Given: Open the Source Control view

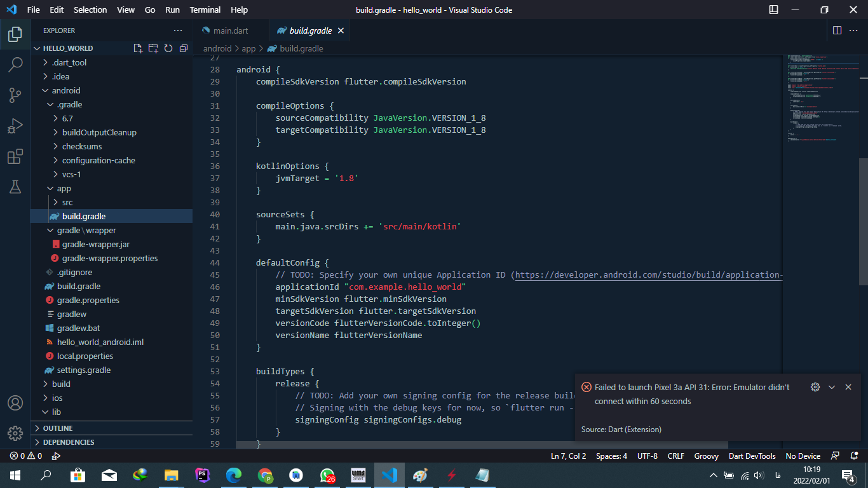Looking at the screenshot, I should point(15,95).
